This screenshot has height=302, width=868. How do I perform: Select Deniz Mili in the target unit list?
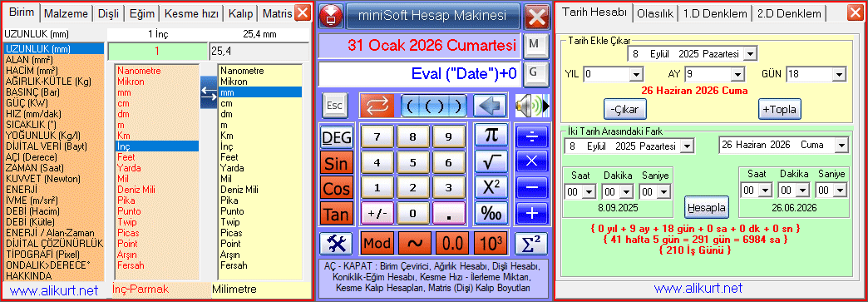coord(260,190)
